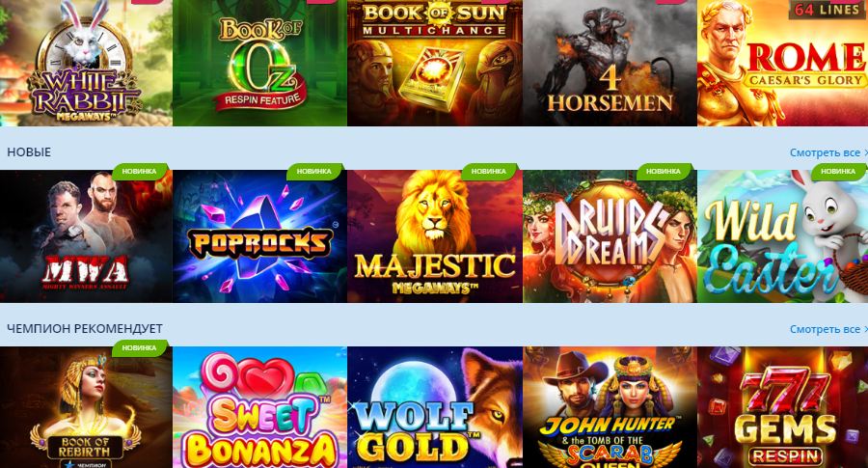868x468 pixels.
Task: Launch the Book of Rebirth slot
Action: click(86, 407)
